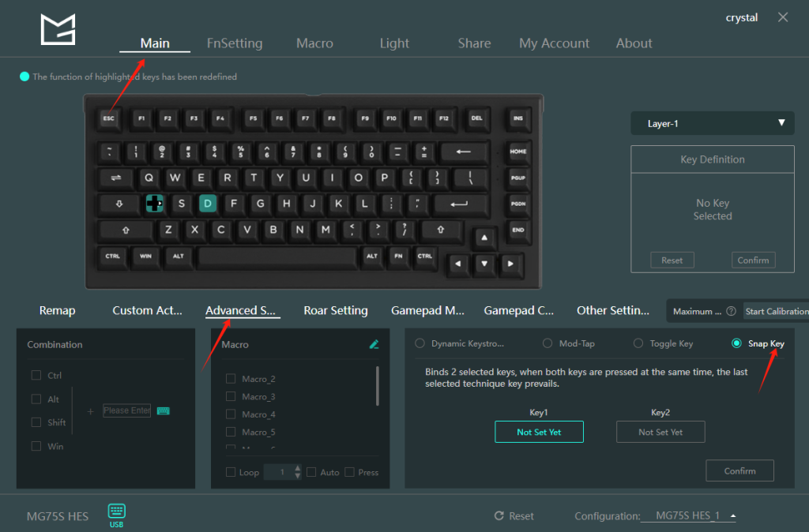Click the ESC key on the keyboard diagram
This screenshot has height=532, width=809.
(x=108, y=118)
